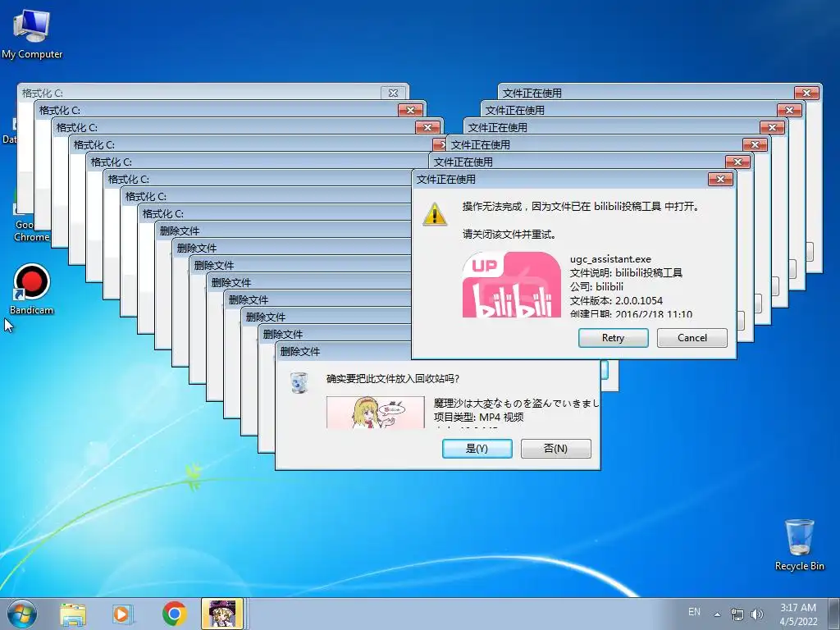Open Google Chrome from the taskbar
This screenshot has width=840, height=630.
pos(174,614)
